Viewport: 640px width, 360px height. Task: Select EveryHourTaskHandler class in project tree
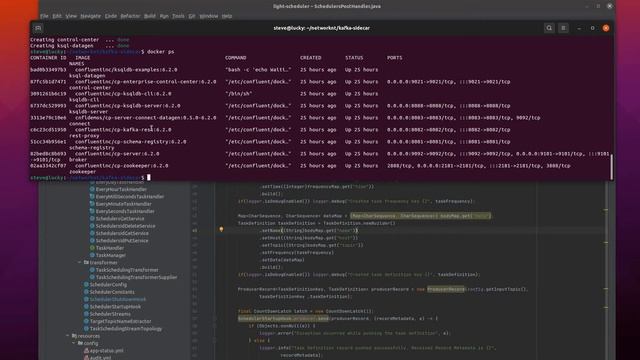121,189
